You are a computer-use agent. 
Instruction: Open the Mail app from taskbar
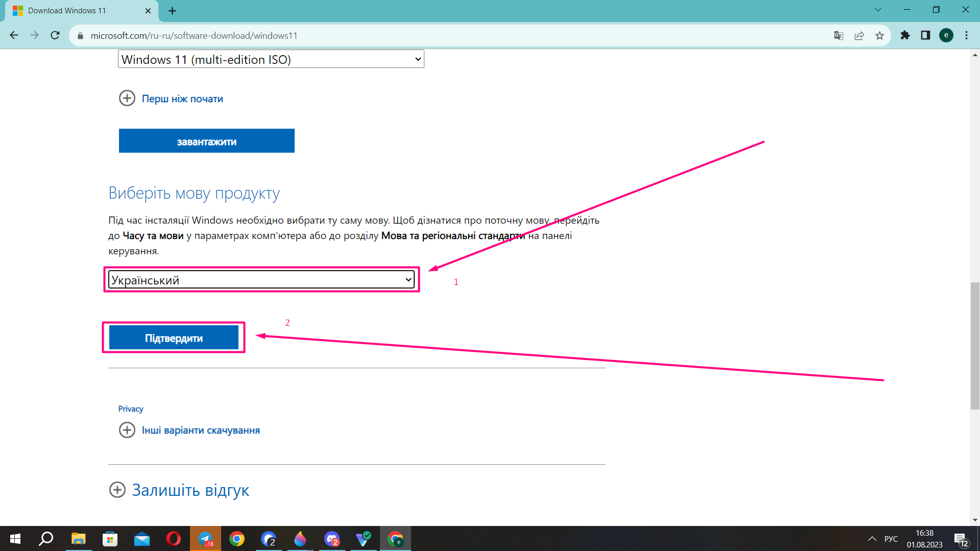tap(141, 539)
